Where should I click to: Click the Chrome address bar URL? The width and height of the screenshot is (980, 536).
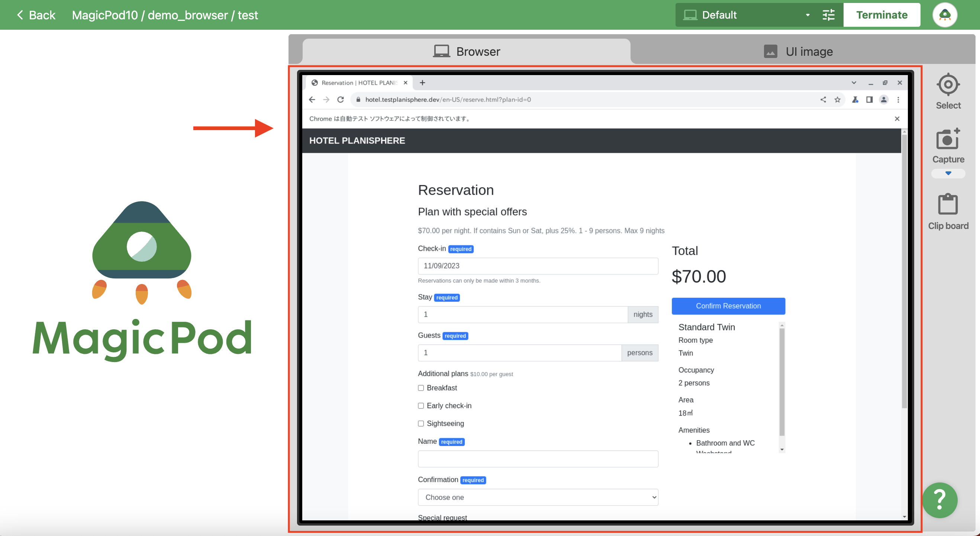coord(448,100)
